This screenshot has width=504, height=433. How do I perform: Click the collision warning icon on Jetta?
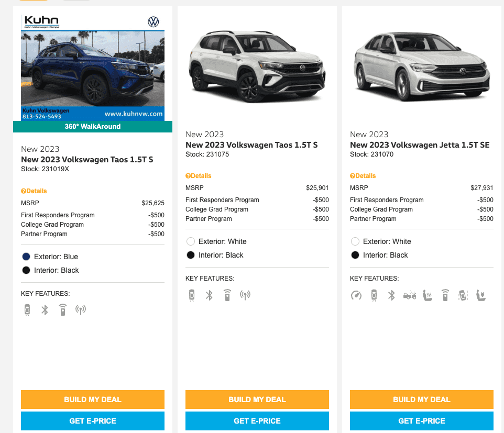[410, 295]
